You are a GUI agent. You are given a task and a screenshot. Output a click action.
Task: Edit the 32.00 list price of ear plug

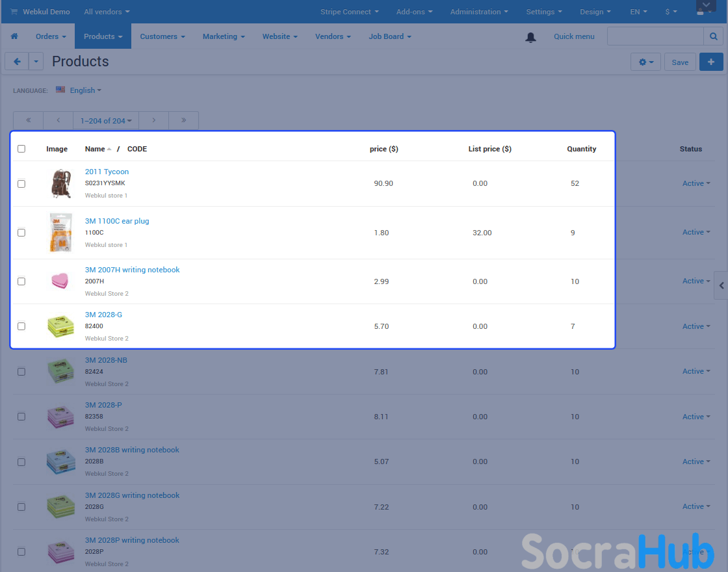click(x=482, y=233)
